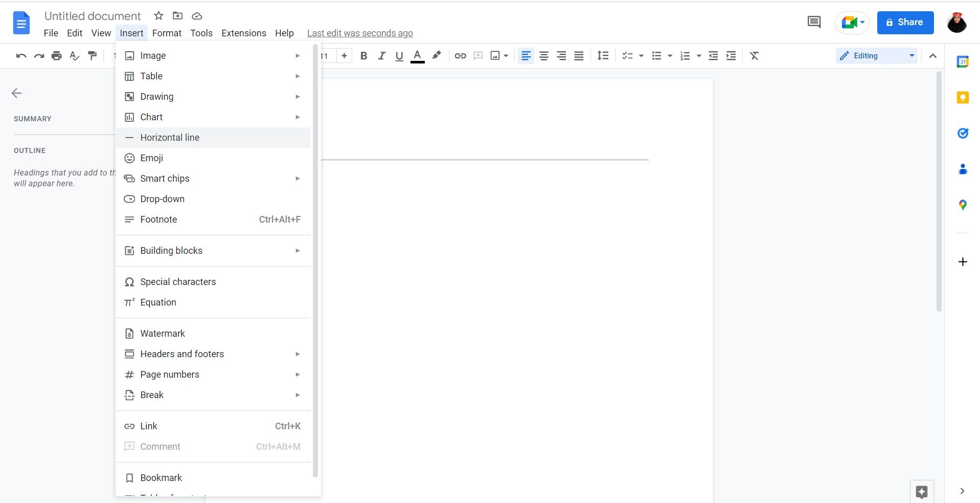This screenshot has height=503, width=980.
Task: Select the underline icon
Action: 399,56
